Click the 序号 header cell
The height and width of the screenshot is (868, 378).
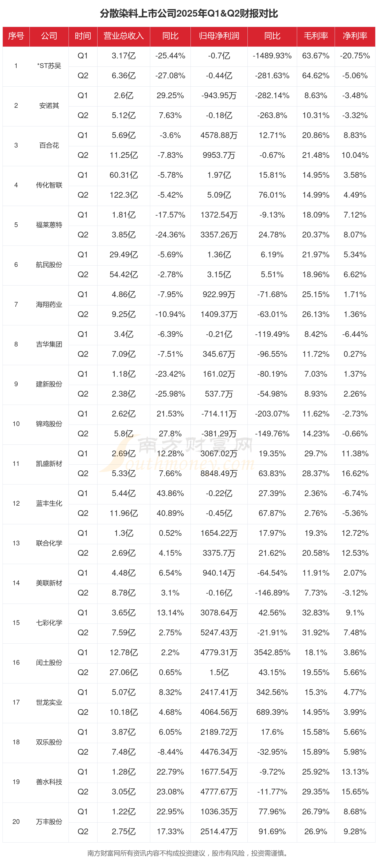click(16, 36)
